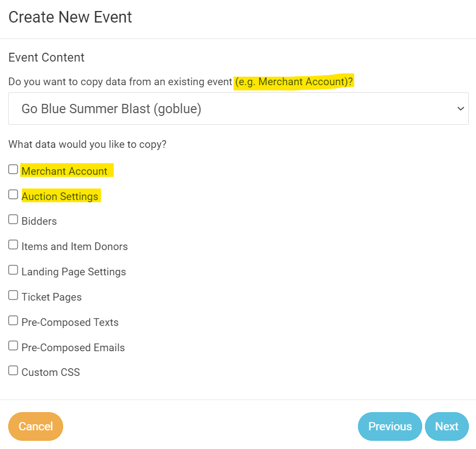Viewport: 476px width, 449px height.
Task: Tick the Bidders checkbox
Action: point(13,220)
